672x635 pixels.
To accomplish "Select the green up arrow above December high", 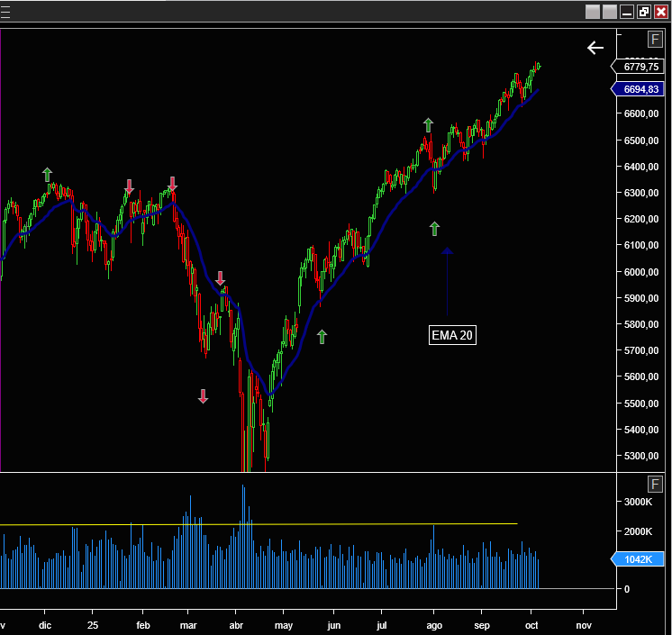I will point(48,174).
